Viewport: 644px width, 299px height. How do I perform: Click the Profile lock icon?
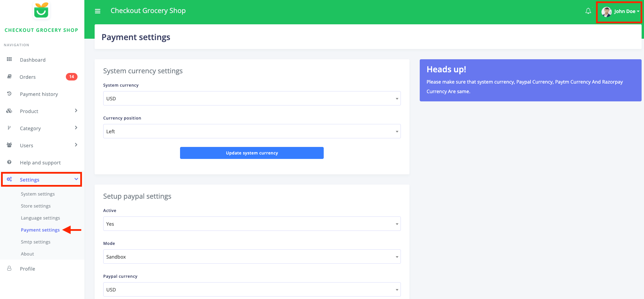click(x=9, y=268)
